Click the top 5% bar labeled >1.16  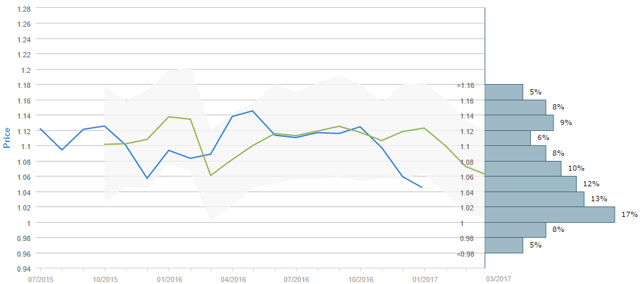[503, 92]
